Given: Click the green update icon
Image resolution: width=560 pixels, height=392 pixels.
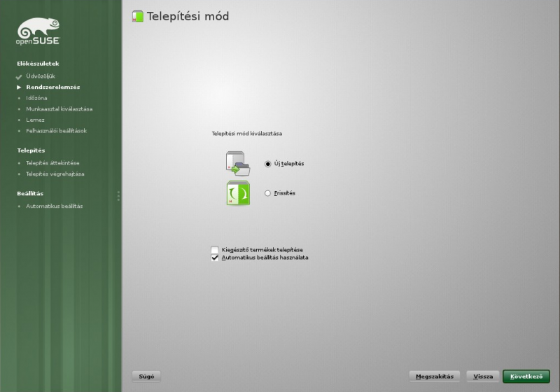Looking at the screenshot, I should pos(238,193).
